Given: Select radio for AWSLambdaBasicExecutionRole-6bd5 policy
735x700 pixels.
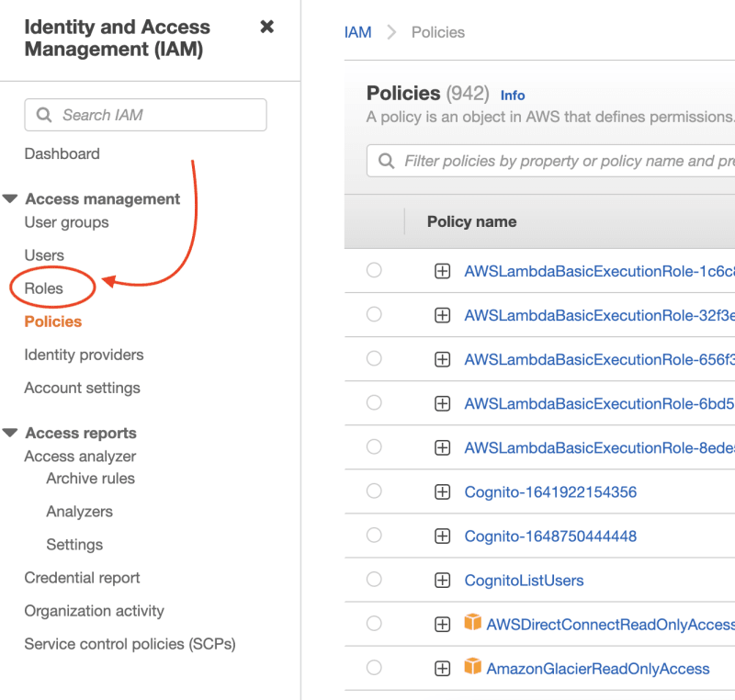Looking at the screenshot, I should tap(374, 403).
